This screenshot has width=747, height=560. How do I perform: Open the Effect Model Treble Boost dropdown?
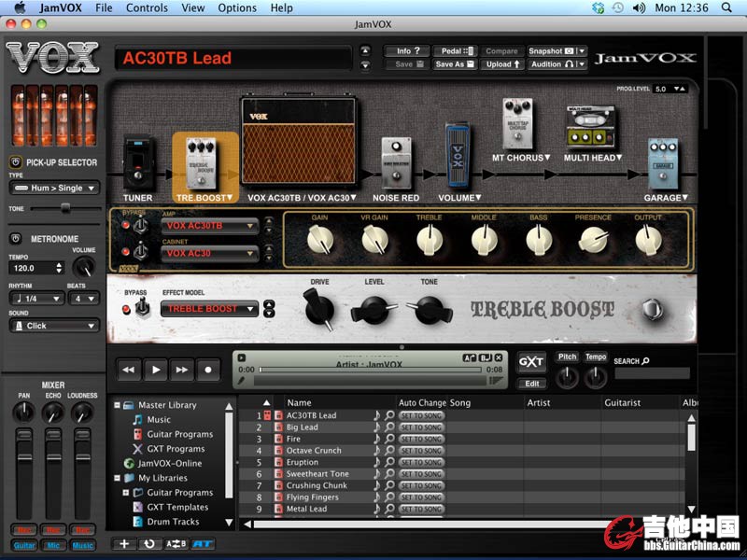[x=209, y=309]
